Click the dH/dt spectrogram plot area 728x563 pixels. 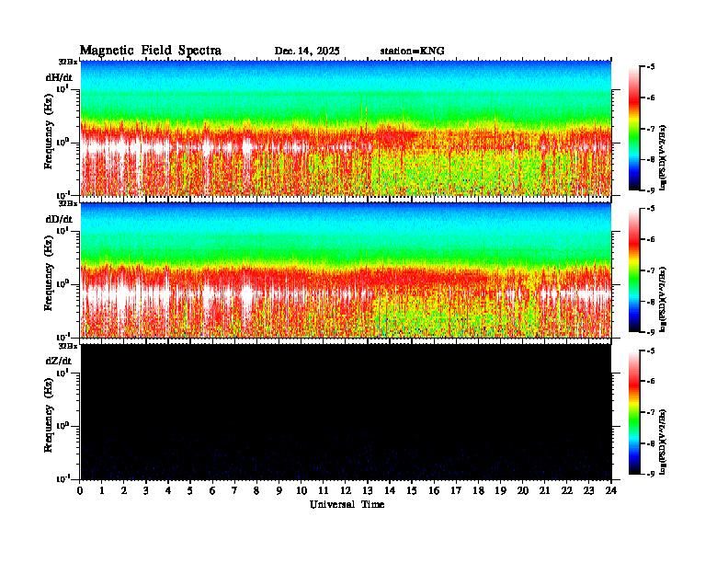point(346,128)
